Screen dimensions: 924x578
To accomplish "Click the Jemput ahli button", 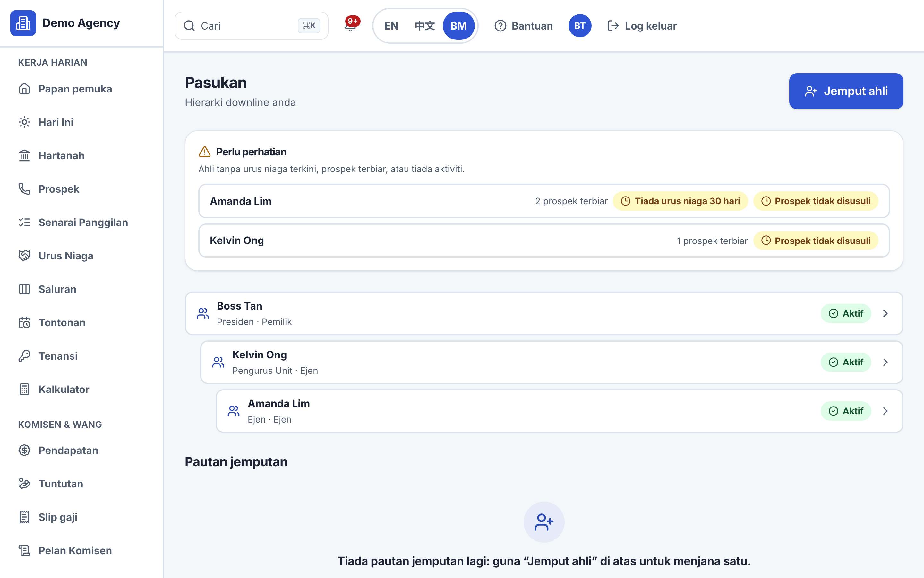I will pos(846,91).
